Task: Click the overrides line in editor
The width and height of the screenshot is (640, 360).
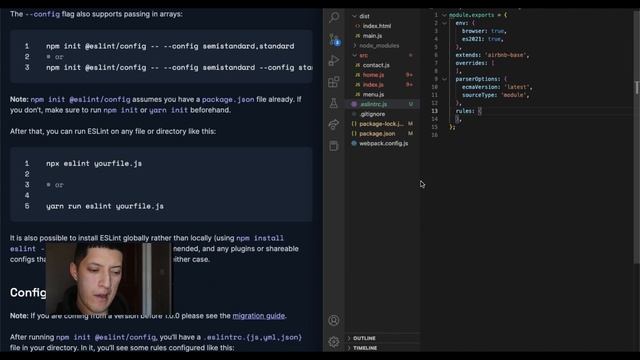Action: click(x=475, y=63)
